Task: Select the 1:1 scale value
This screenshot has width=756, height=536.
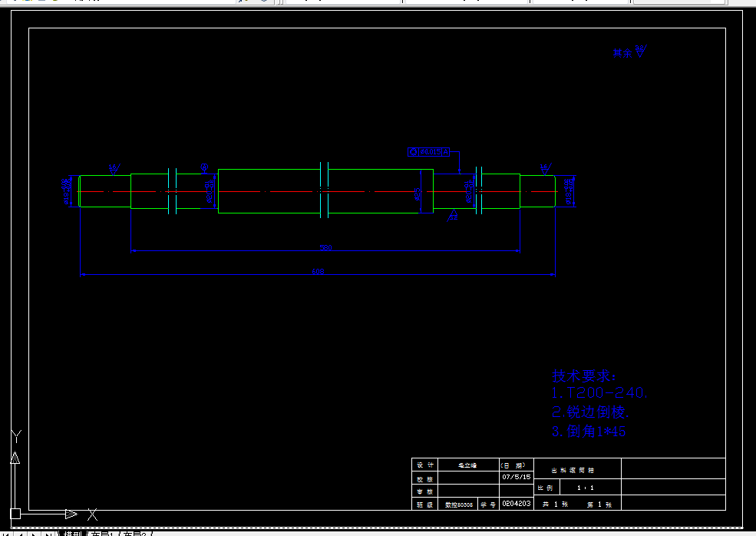Action: 586,488
